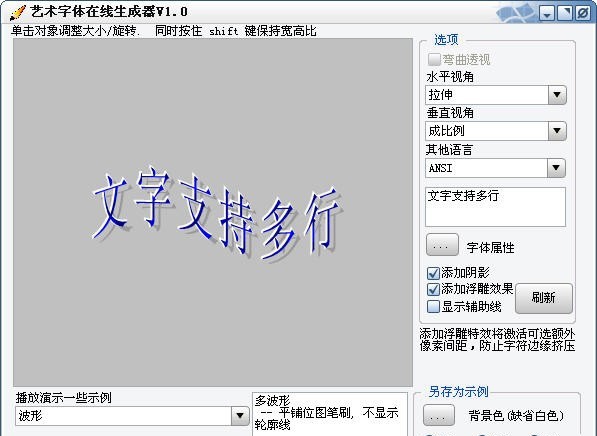Open background color picker via the 背景色 ellipsis button
This screenshot has width=597, height=436.
[x=439, y=415]
